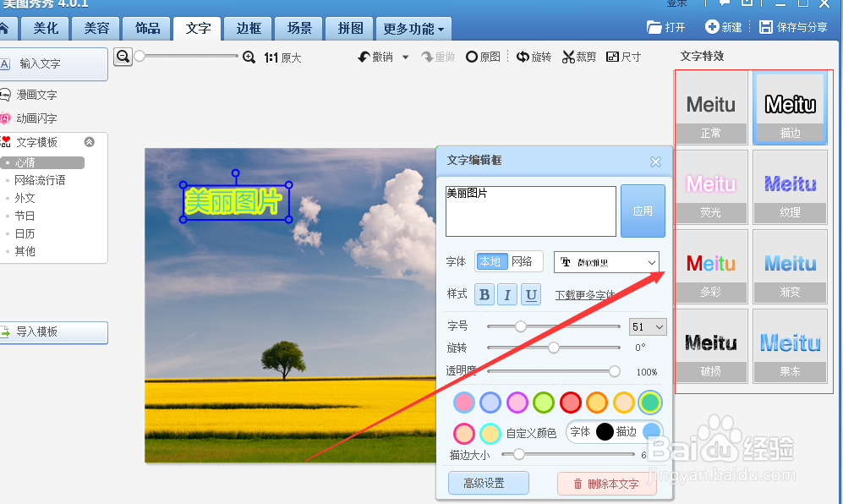
Task: Open a file with 打开
Action: click(x=666, y=27)
